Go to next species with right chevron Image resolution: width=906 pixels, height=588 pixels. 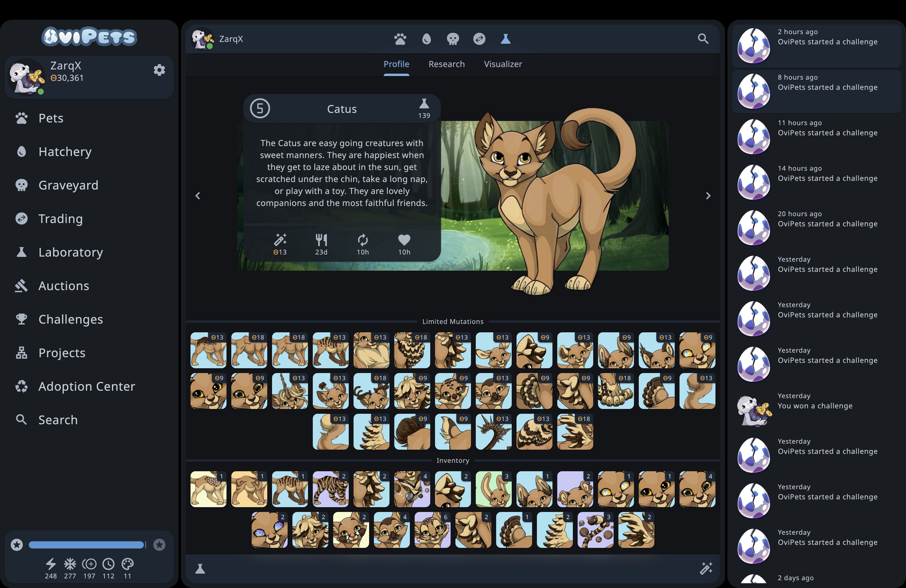[x=708, y=196]
